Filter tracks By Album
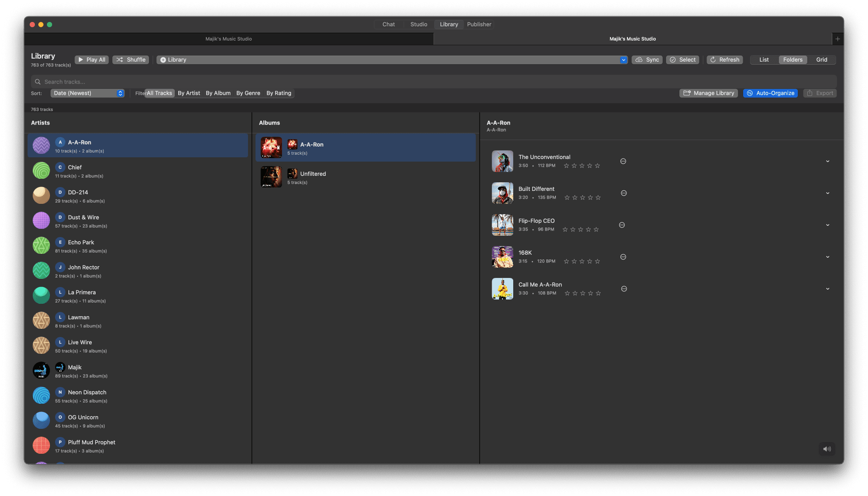 pyautogui.click(x=218, y=93)
